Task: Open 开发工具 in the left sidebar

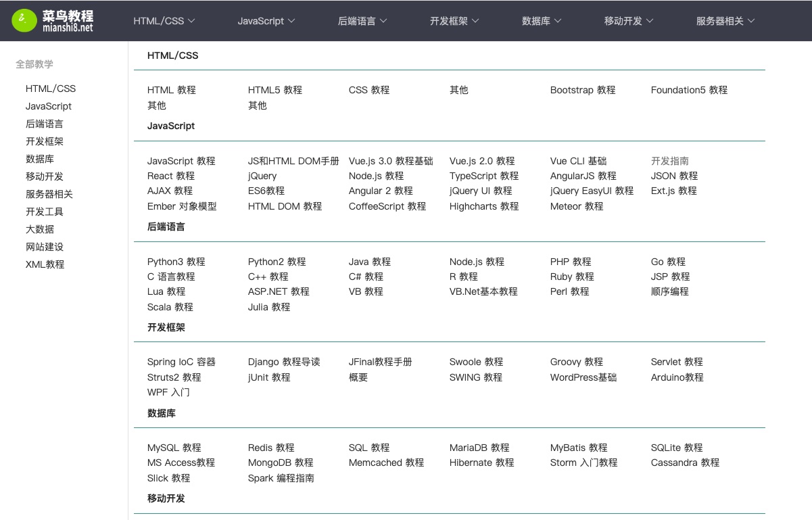Action: [x=45, y=212]
